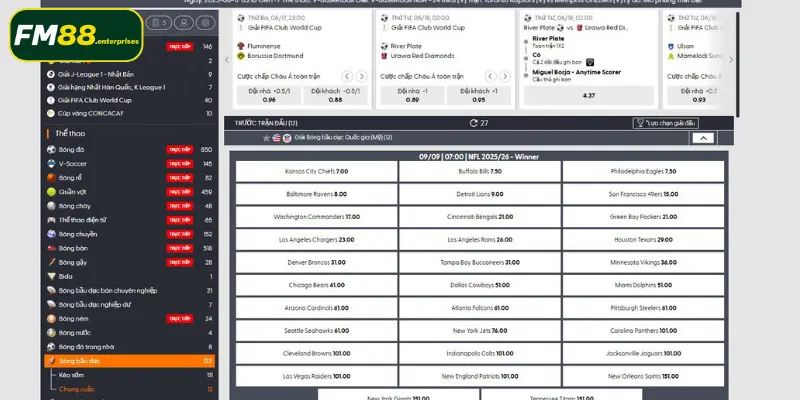
Task: Select the Thể thao điện tử gamepad icon
Action: pos(51,220)
